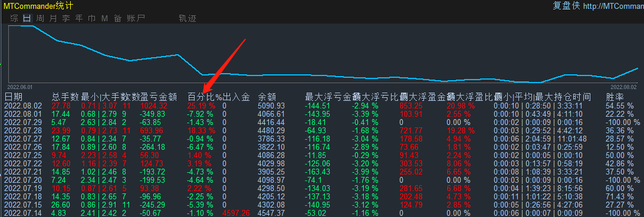Click the 4597.26 deposit cell
This screenshot has width=644, height=217.
pos(236,212)
